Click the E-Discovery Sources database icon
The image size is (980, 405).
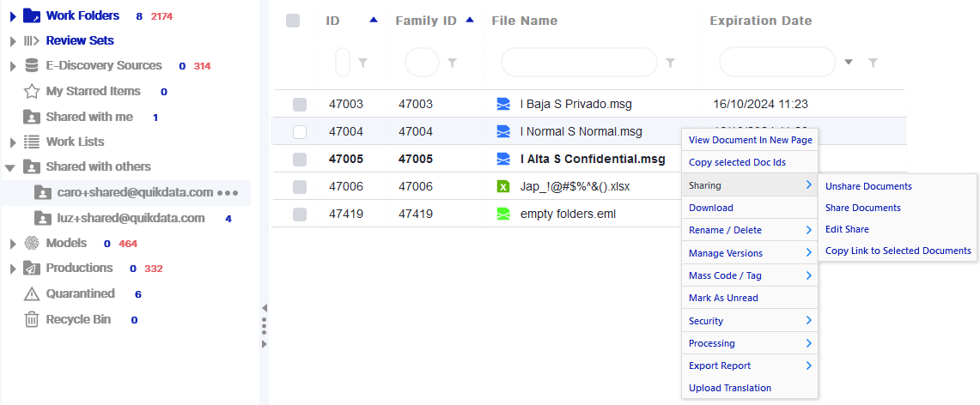[x=31, y=65]
